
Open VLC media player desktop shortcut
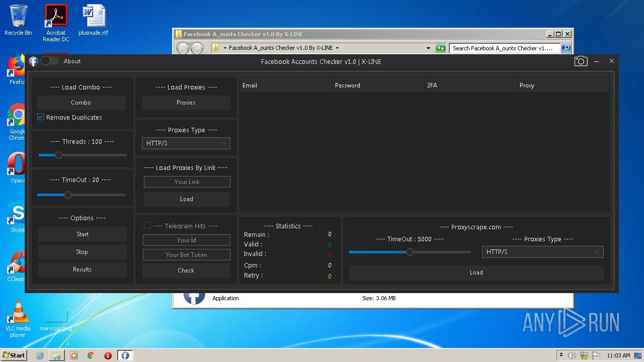pyautogui.click(x=18, y=319)
